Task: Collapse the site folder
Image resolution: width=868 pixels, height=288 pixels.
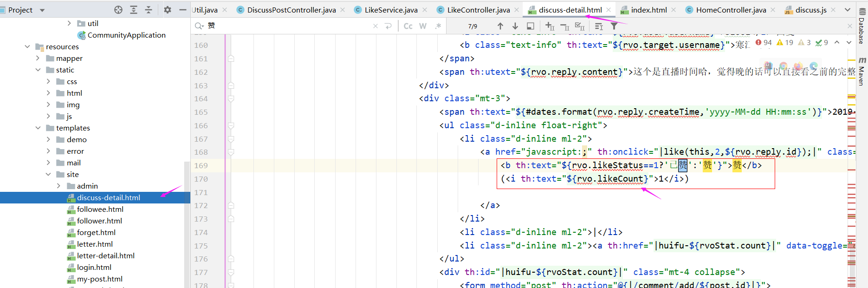Action: [48, 174]
